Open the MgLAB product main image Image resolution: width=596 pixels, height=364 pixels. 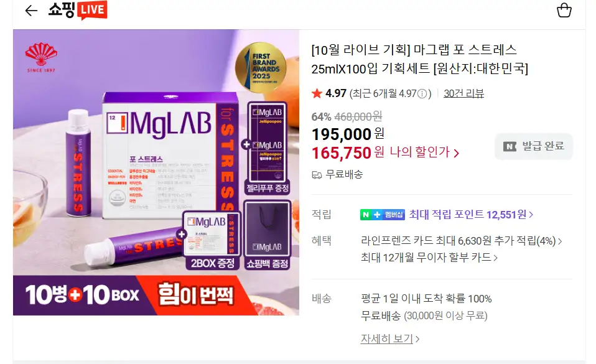[x=156, y=172]
